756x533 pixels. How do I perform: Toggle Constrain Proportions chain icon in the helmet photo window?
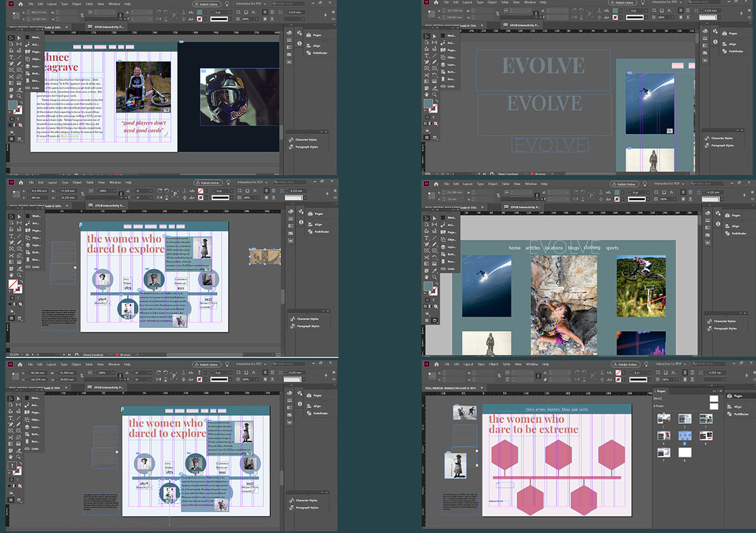(82, 15)
